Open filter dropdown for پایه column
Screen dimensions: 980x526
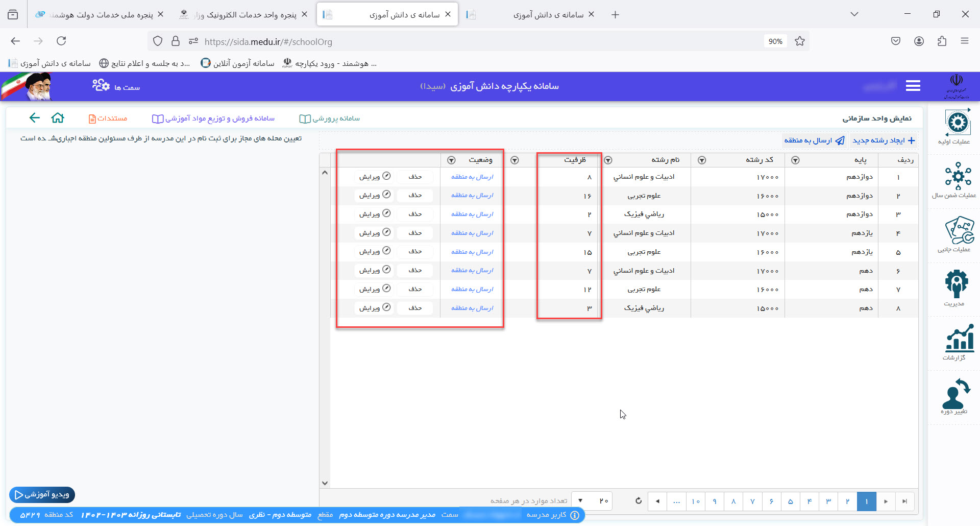(795, 160)
